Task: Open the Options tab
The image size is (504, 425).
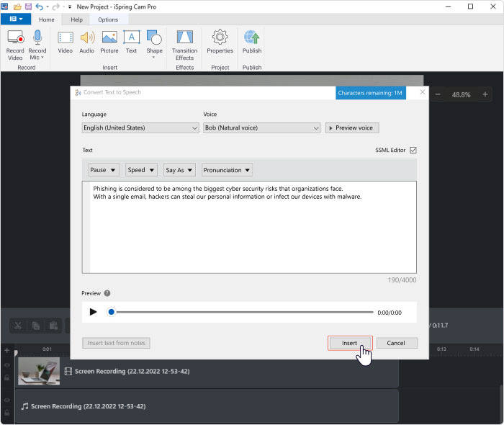Action: (108, 19)
